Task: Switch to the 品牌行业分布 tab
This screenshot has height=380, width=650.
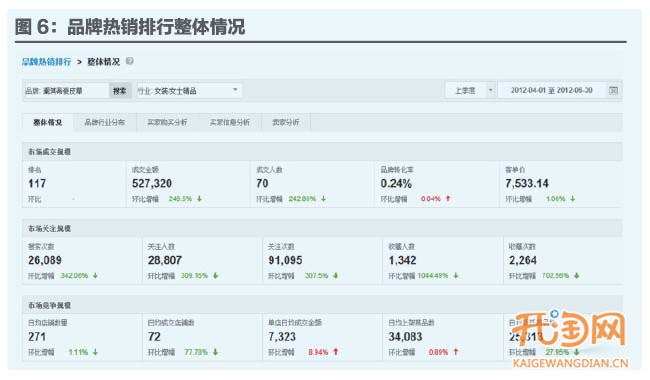Action: pos(104,122)
